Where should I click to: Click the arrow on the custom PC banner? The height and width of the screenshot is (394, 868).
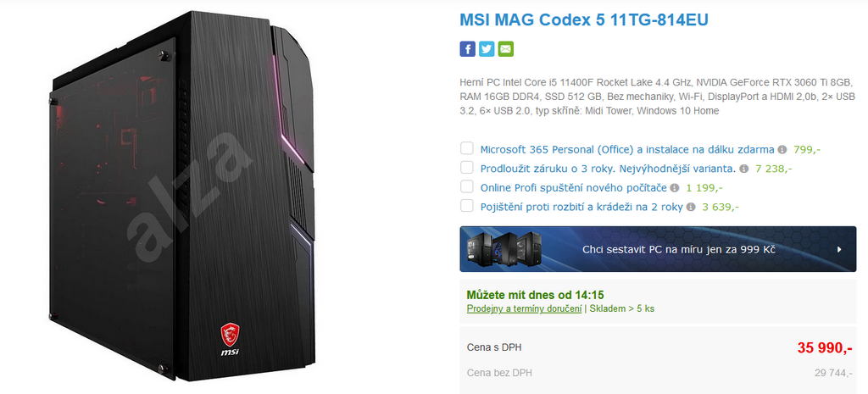tap(839, 250)
